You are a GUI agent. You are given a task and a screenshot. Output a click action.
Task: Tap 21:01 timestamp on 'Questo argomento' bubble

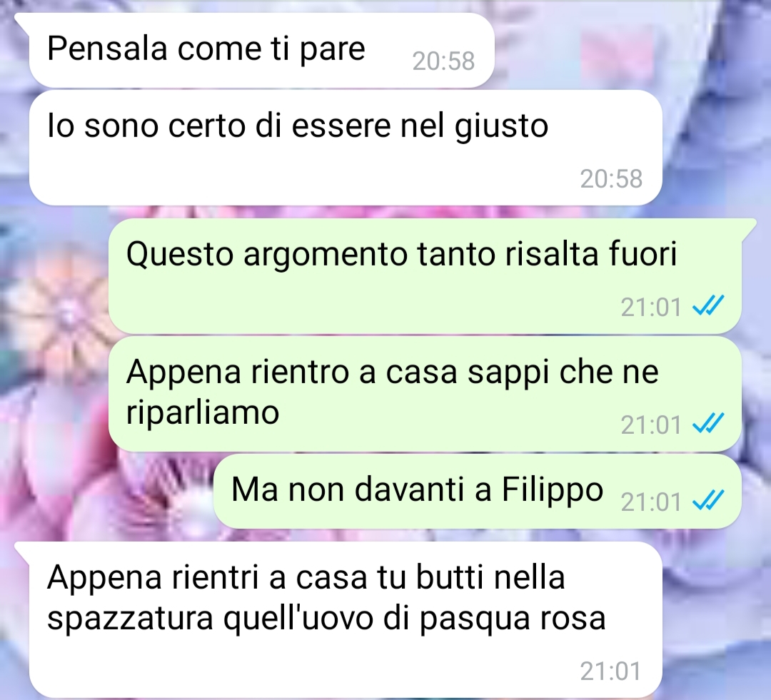click(651, 308)
